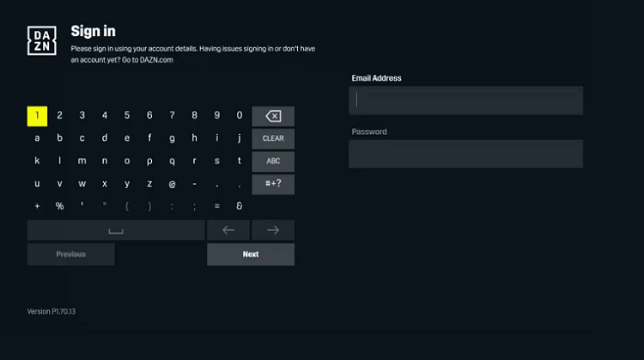Viewport: 644px width, 360px height.
Task: Choose the letter h key
Action: pyautogui.click(x=194, y=138)
